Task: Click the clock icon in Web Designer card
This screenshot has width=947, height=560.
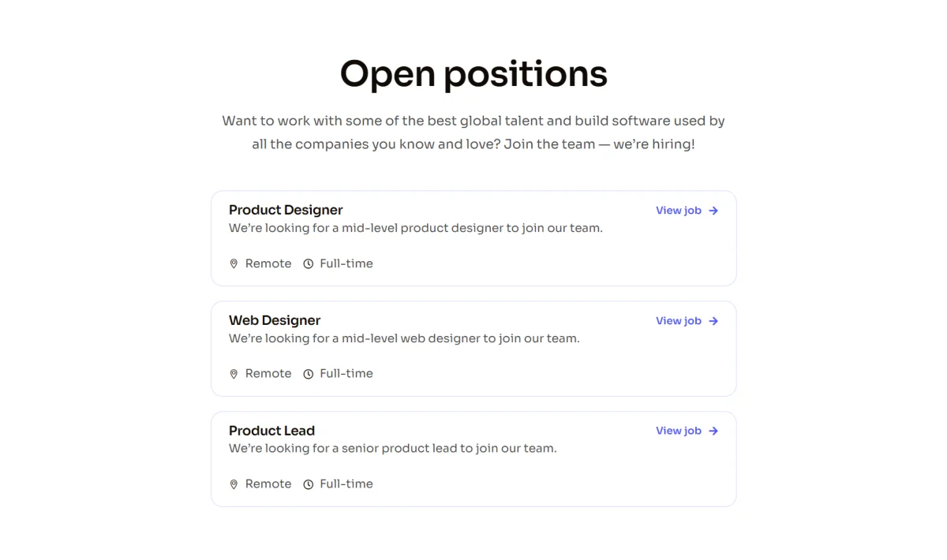Action: 309,374
